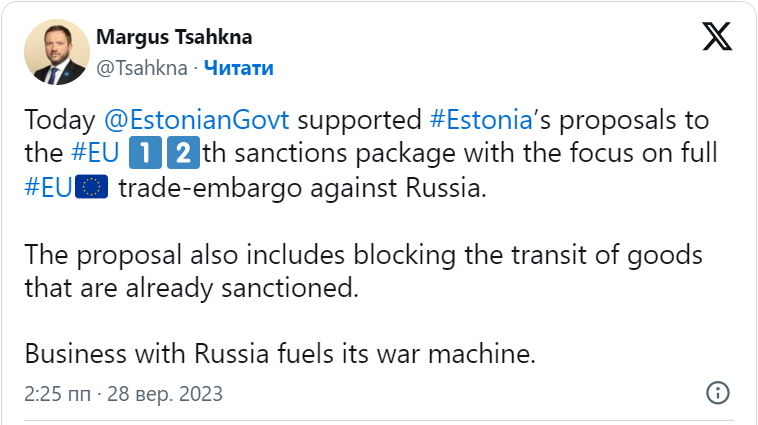
Task: Open the Margus Tsahkna display name
Action: (174, 37)
